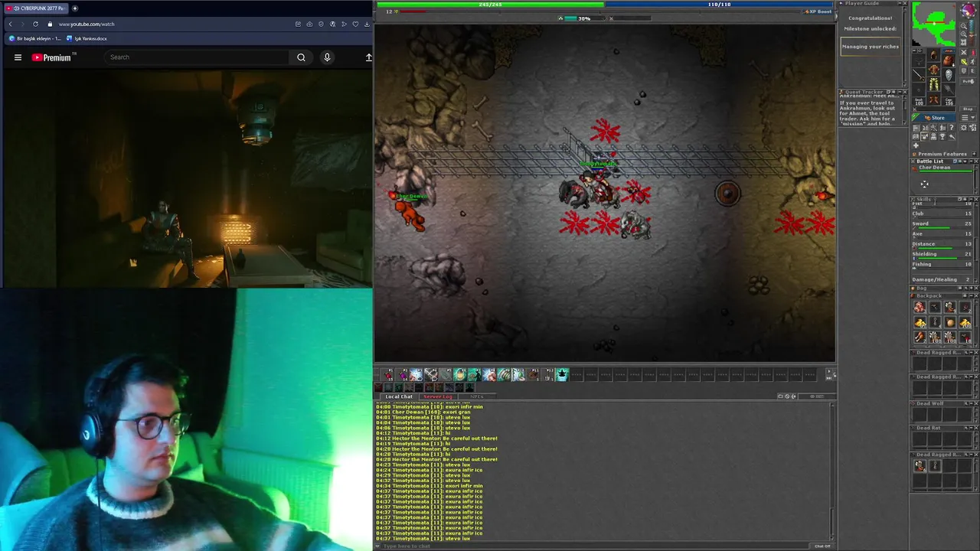Minimize the Dead Wolf container
Screen dimensions: 980x551
point(971,403)
